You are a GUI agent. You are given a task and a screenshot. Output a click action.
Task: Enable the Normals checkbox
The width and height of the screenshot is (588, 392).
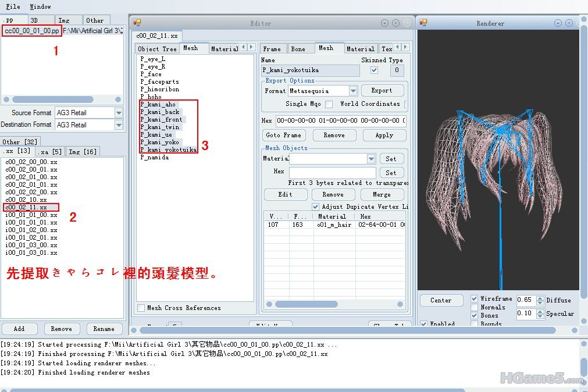point(475,307)
